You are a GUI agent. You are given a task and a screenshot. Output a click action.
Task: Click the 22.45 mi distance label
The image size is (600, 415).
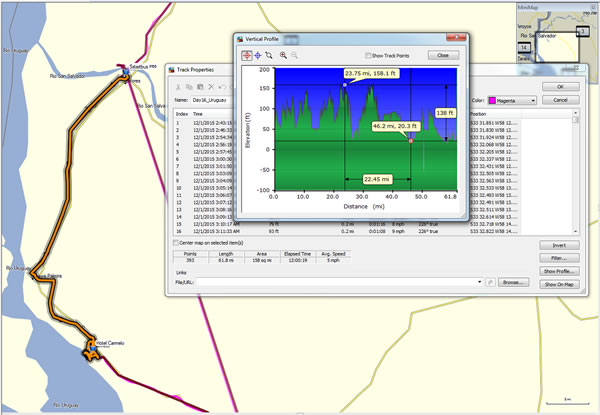pos(377,179)
